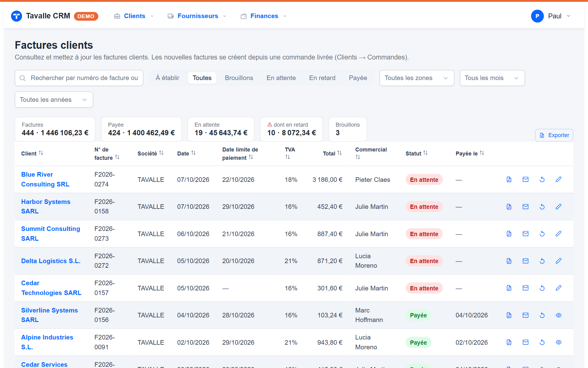
Task: Open the Toutes les années dropdown
Action: coord(54,100)
